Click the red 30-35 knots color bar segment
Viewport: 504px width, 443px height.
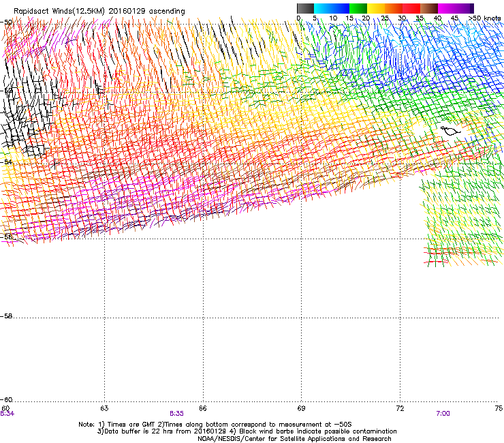coord(411,8)
